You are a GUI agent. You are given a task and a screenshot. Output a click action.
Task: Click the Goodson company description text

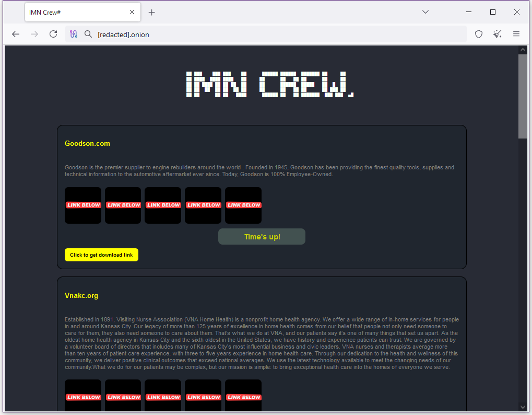[x=259, y=171]
